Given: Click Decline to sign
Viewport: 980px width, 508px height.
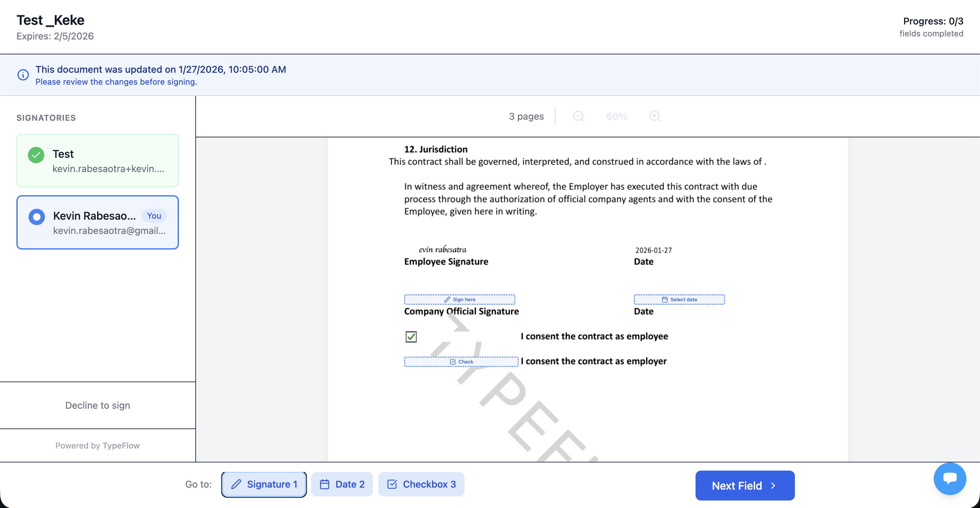Looking at the screenshot, I should click(98, 405).
